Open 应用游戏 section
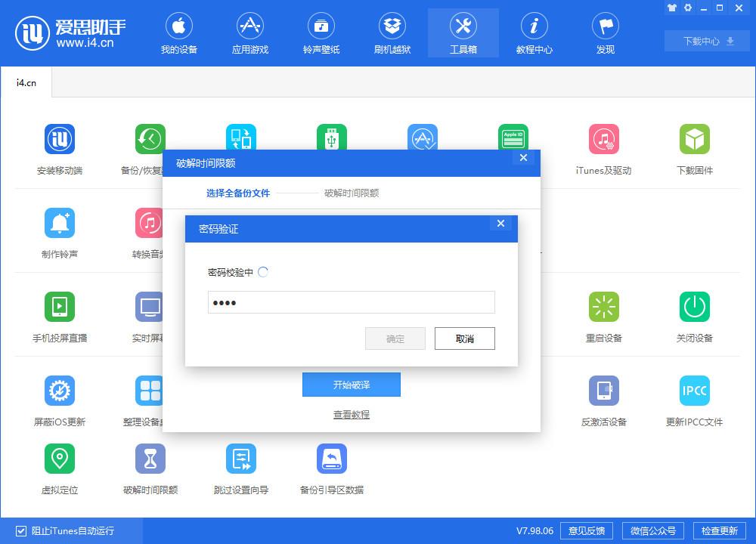The height and width of the screenshot is (544, 756). tap(249, 34)
